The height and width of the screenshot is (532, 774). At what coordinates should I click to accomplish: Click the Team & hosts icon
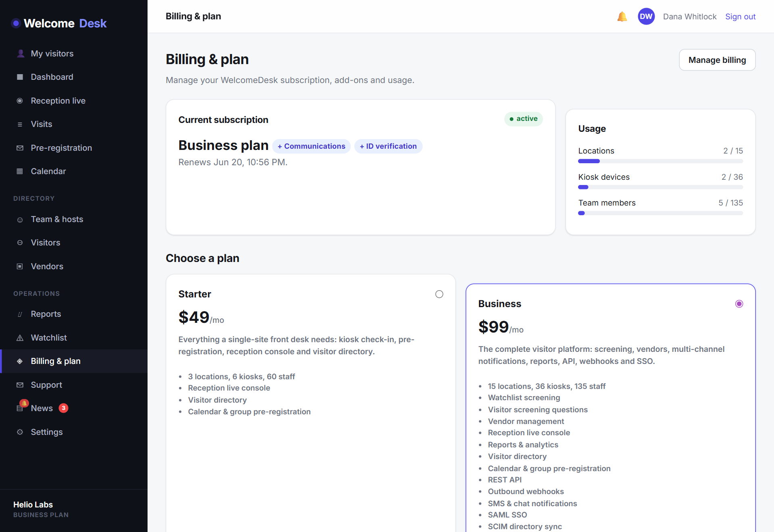click(20, 219)
